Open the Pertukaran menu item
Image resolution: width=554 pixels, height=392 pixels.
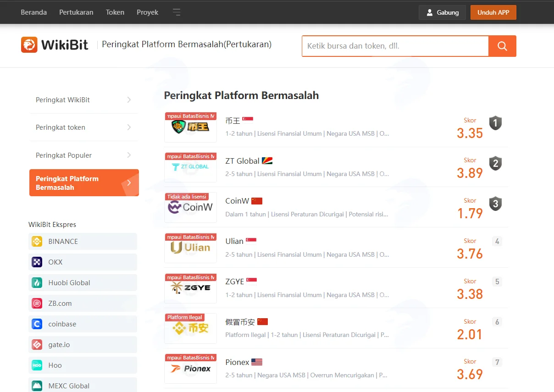tap(76, 12)
